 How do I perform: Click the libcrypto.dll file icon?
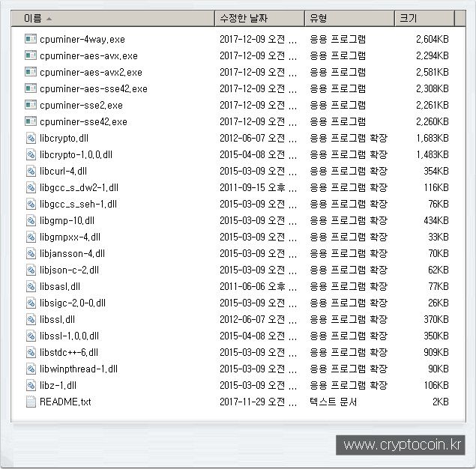tap(31, 138)
